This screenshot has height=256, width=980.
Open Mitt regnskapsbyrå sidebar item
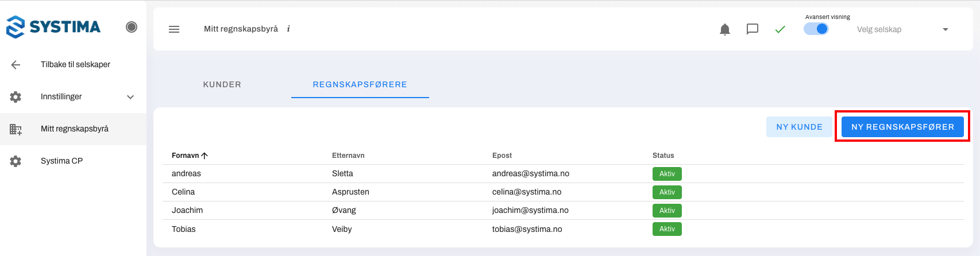73,129
